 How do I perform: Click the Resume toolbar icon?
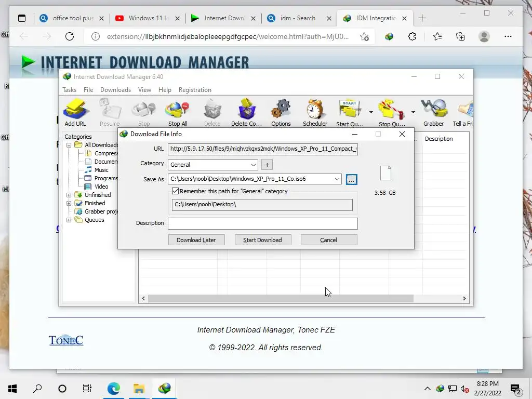[x=110, y=112]
